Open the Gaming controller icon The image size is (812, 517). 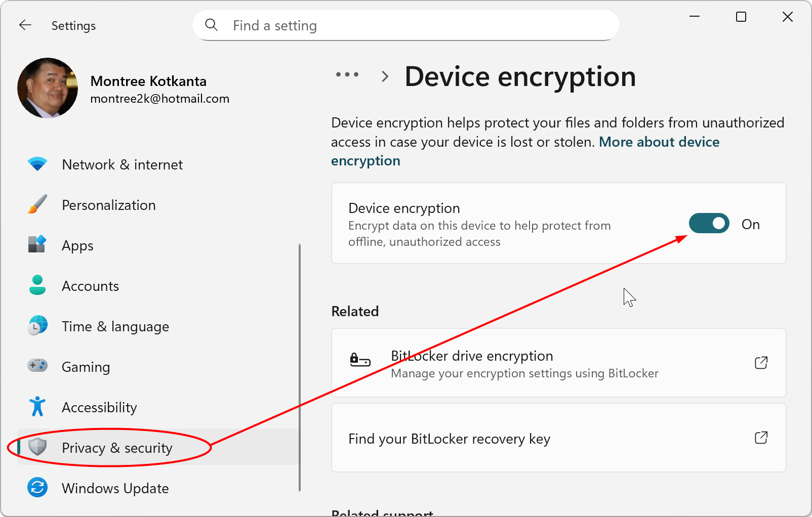[37, 366]
